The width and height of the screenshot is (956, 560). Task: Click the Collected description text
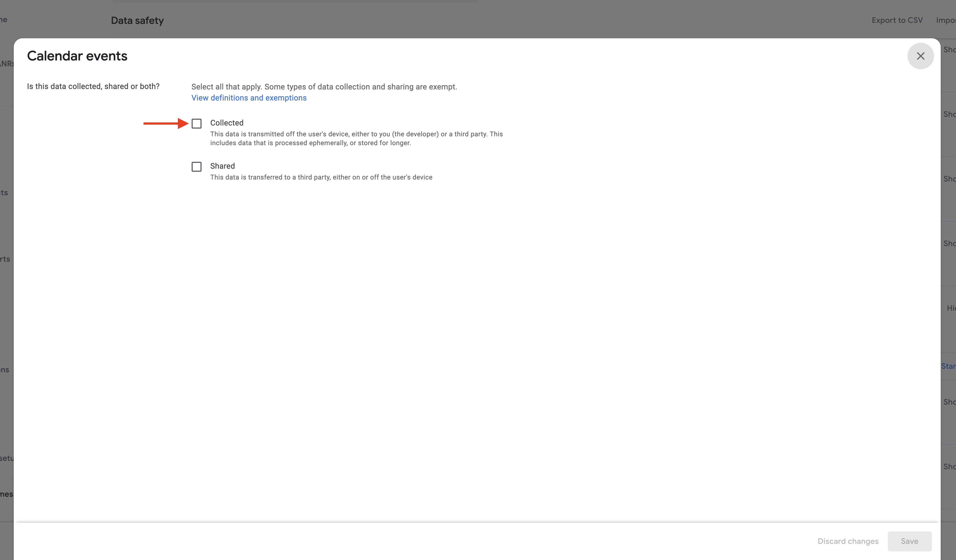[x=357, y=138]
